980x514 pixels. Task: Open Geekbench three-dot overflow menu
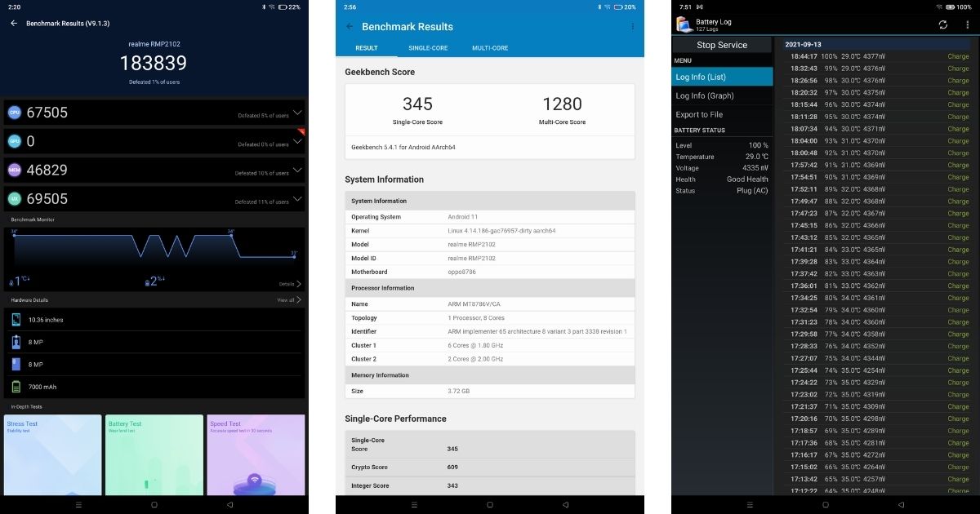coord(631,27)
